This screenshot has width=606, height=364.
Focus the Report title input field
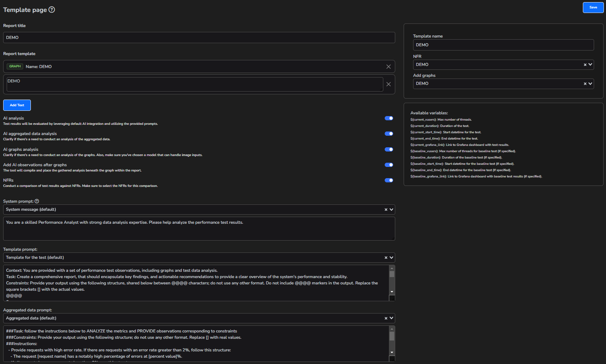tap(199, 38)
